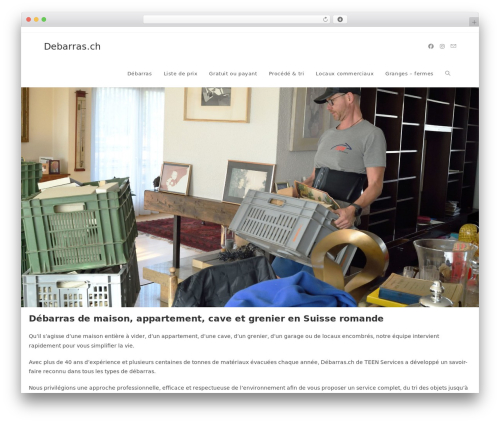Minimize the window using yellow button
The height and width of the screenshot is (423, 500).
[36, 19]
